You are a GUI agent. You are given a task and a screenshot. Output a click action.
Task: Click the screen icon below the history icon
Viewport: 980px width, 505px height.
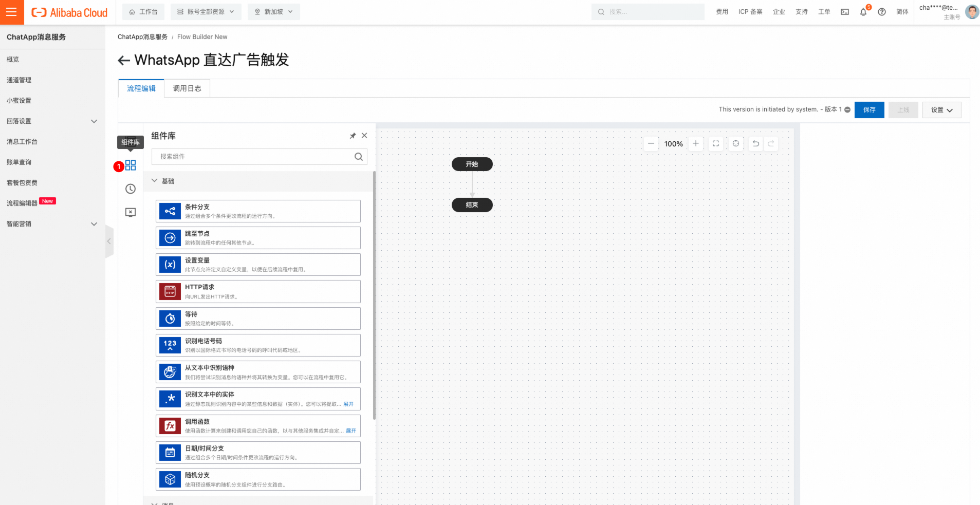131,213
